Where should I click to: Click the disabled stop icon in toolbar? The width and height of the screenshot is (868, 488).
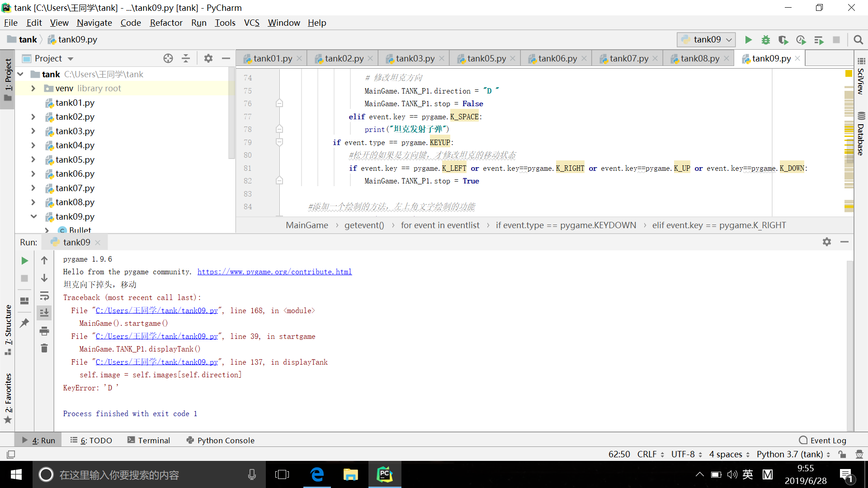coord(836,40)
